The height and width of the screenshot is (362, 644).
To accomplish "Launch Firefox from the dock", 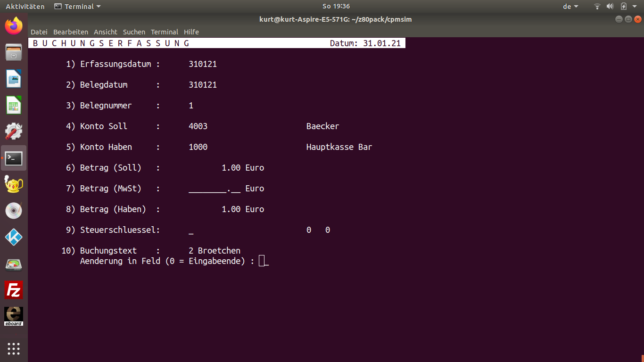I will [x=14, y=25].
